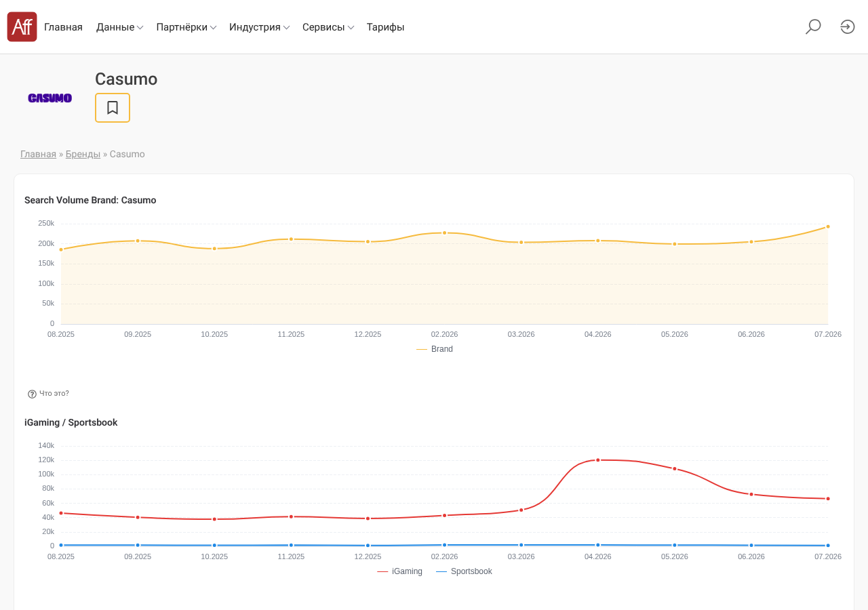The image size is (868, 610).
Task: Open the Главная menu item
Action: point(63,27)
